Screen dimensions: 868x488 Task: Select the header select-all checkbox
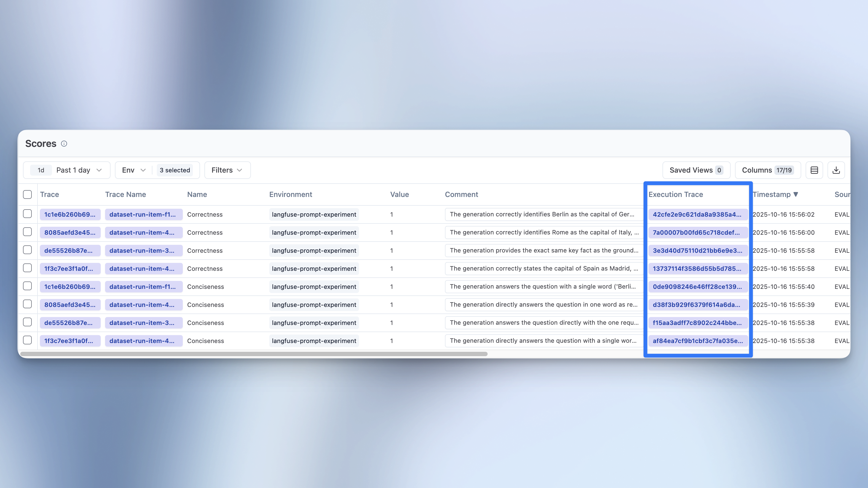coord(27,194)
